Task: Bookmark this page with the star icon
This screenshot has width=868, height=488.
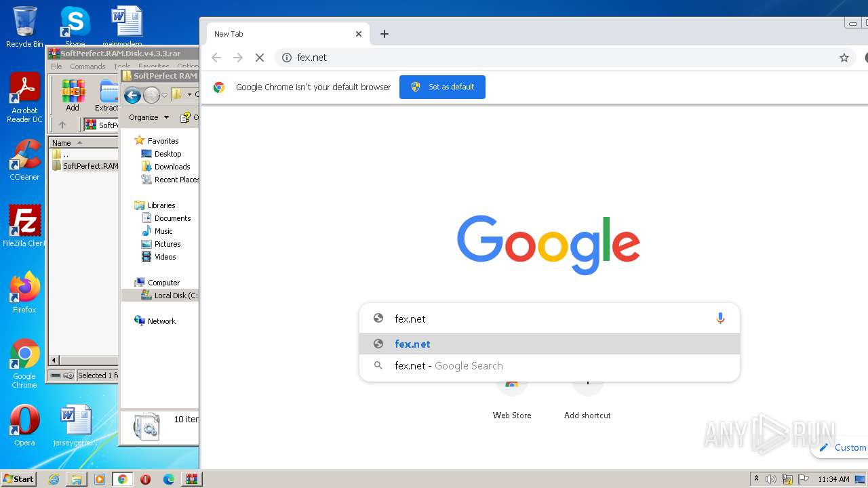Action: [844, 58]
